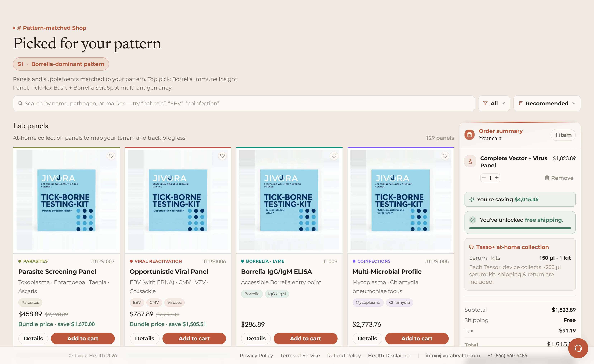Open the Terms of Service link
This screenshot has width=594, height=364.
300,356
